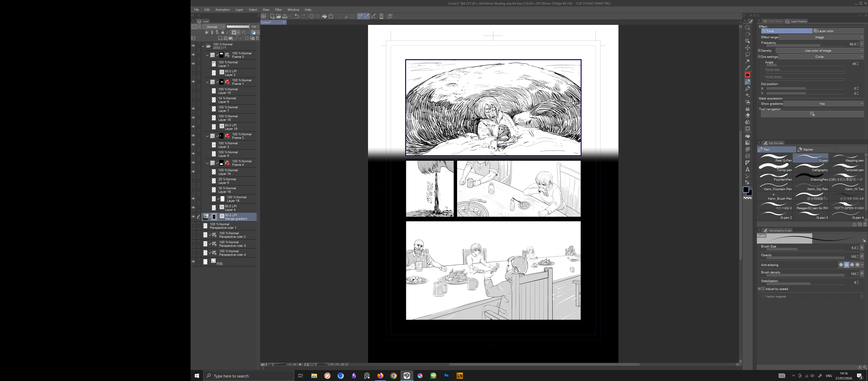Click the Scale/Rotate transform icon
Screen dimensions: 868x381
331,16
